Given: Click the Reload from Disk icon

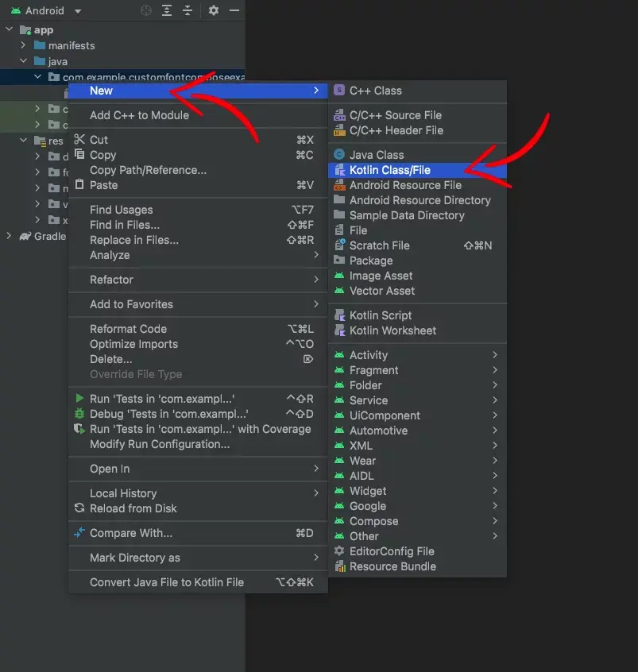Looking at the screenshot, I should pos(79,508).
